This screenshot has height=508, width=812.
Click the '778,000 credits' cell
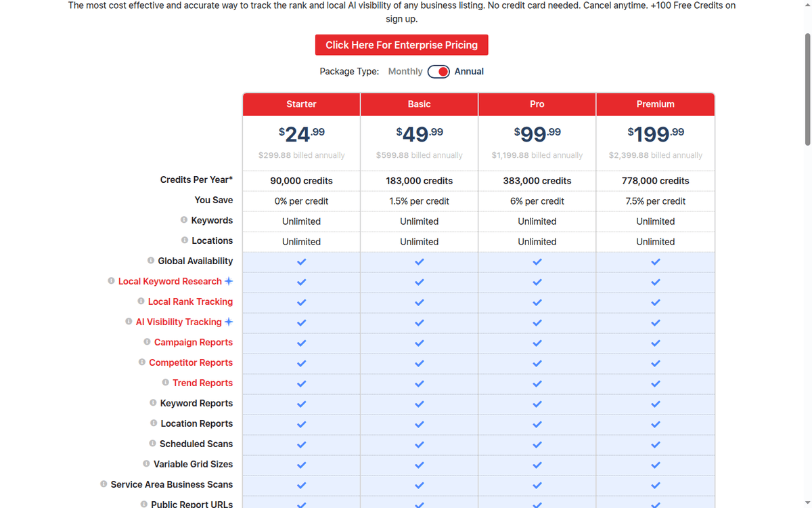(656, 181)
